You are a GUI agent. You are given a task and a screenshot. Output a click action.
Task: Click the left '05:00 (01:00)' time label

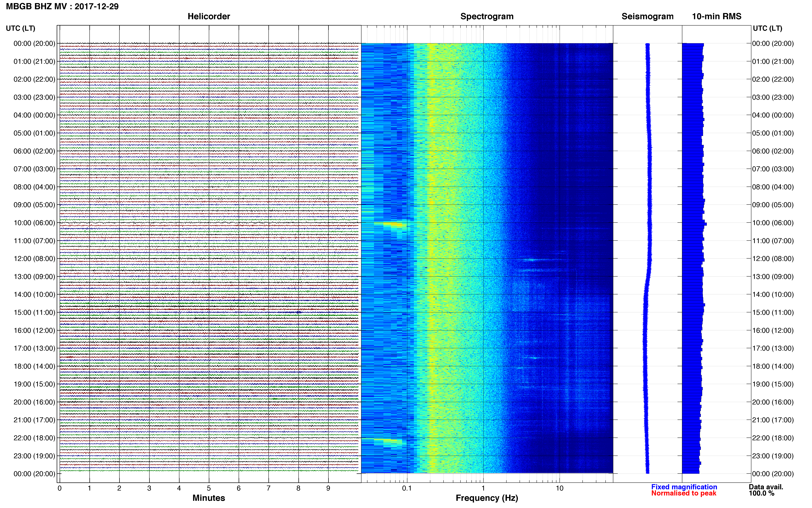click(34, 133)
